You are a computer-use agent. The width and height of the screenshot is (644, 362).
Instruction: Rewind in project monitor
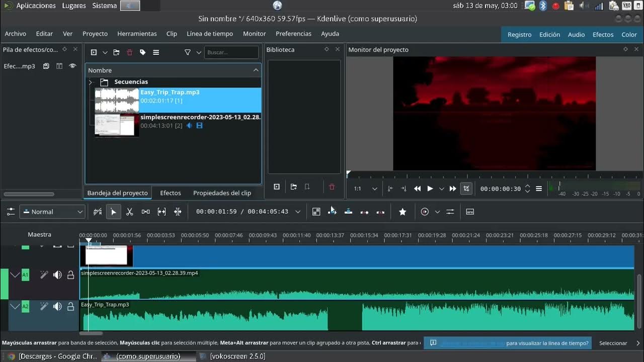tap(417, 189)
